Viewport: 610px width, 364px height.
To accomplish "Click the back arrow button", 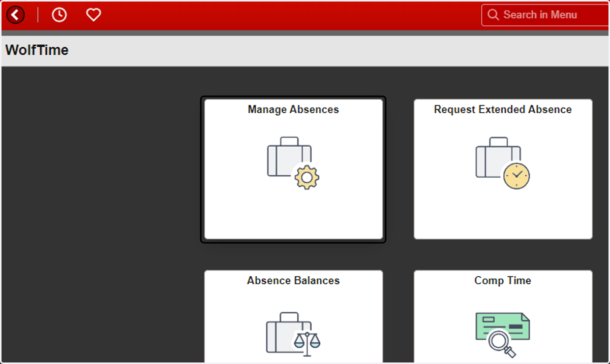I will point(16,15).
